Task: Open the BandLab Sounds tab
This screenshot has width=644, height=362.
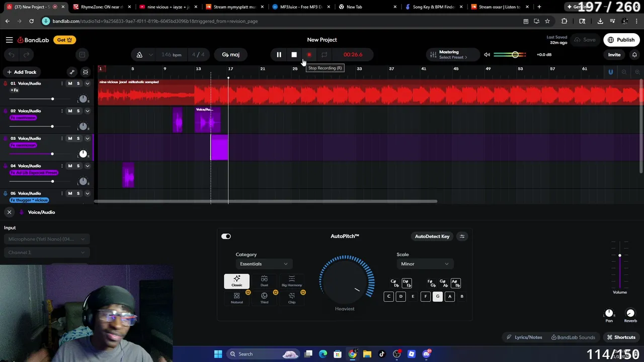Action: coord(573,337)
